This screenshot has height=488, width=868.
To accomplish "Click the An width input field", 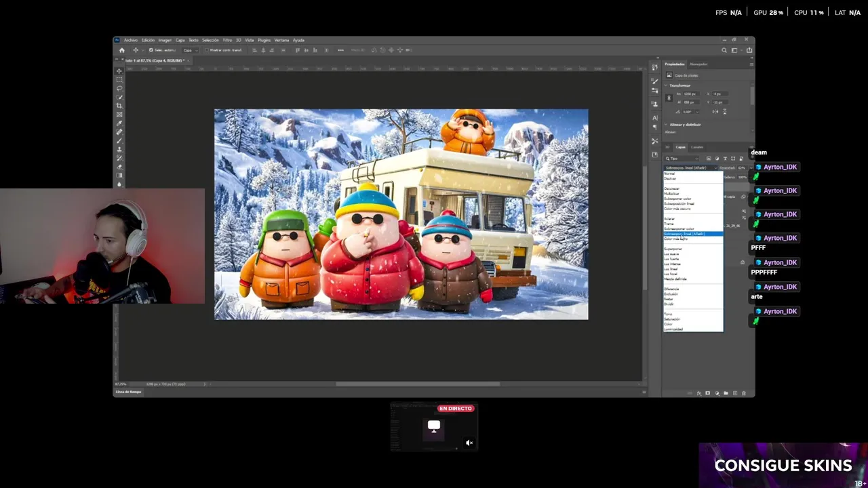I will pyautogui.click(x=691, y=94).
